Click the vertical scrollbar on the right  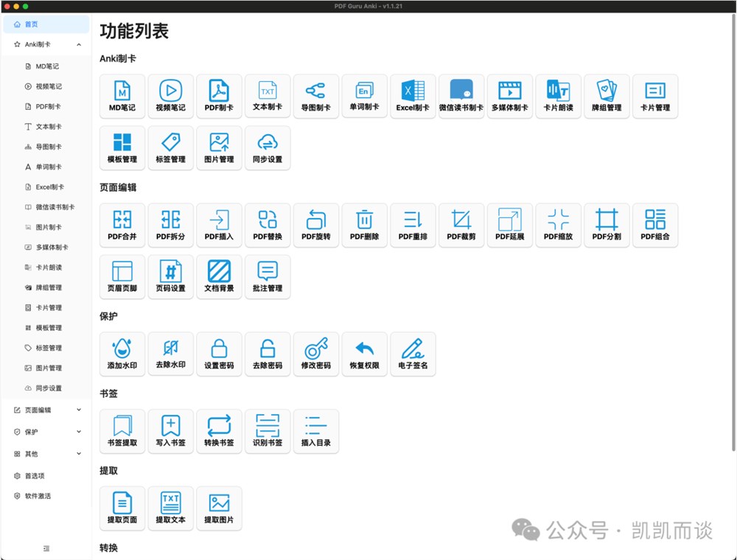tap(734, 233)
